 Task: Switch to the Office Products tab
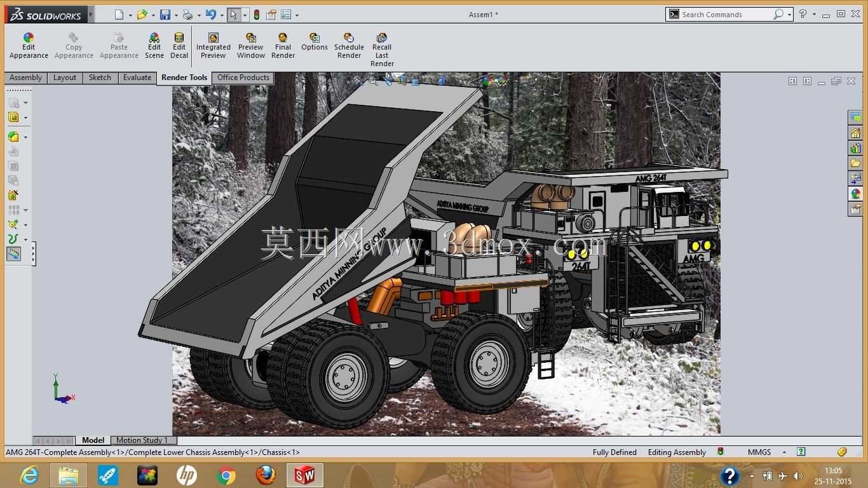243,78
